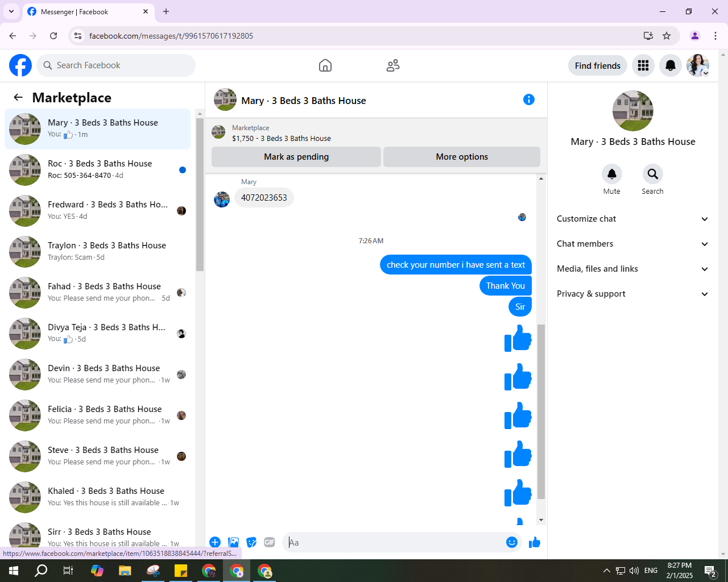Open conversation information icon
Image resolution: width=728 pixels, height=582 pixels.
tap(529, 100)
